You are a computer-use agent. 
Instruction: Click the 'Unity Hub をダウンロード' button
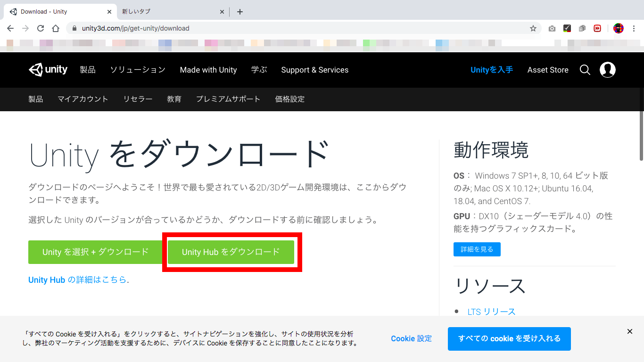pyautogui.click(x=231, y=252)
